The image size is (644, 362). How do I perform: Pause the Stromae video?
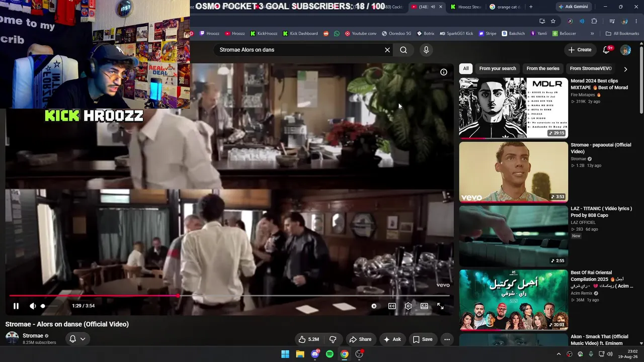pos(16,306)
